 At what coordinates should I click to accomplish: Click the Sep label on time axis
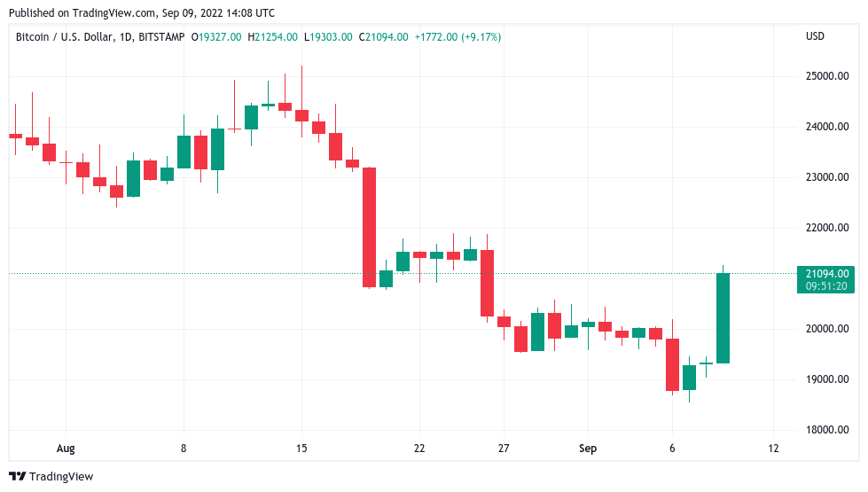[588, 449]
